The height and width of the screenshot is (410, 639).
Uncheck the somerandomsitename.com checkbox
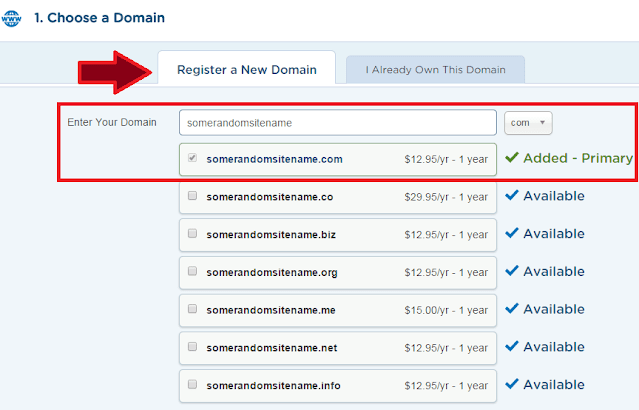(192, 158)
